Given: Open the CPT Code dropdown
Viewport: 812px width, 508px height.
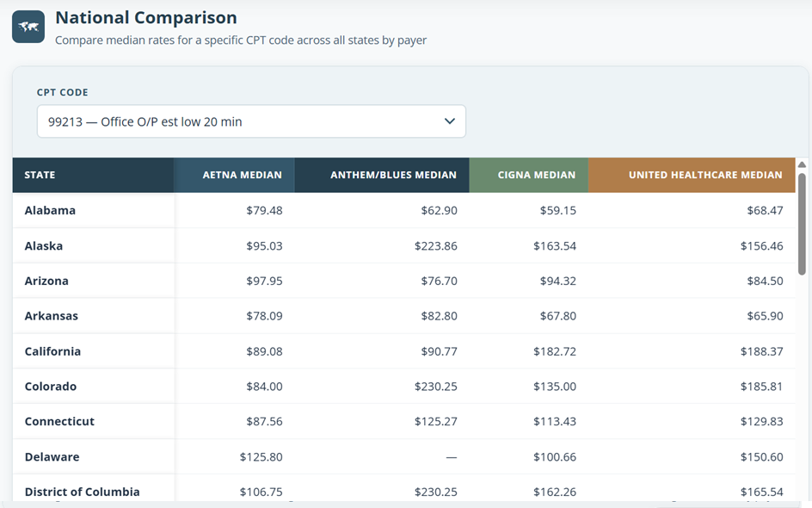Looking at the screenshot, I should 251,121.
